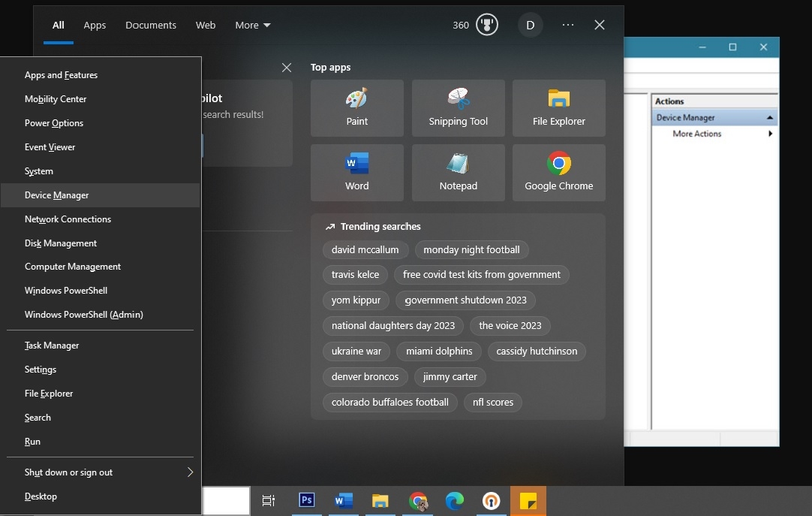This screenshot has height=516, width=812.
Task: Select System in the Win+X menu
Action: (101, 171)
